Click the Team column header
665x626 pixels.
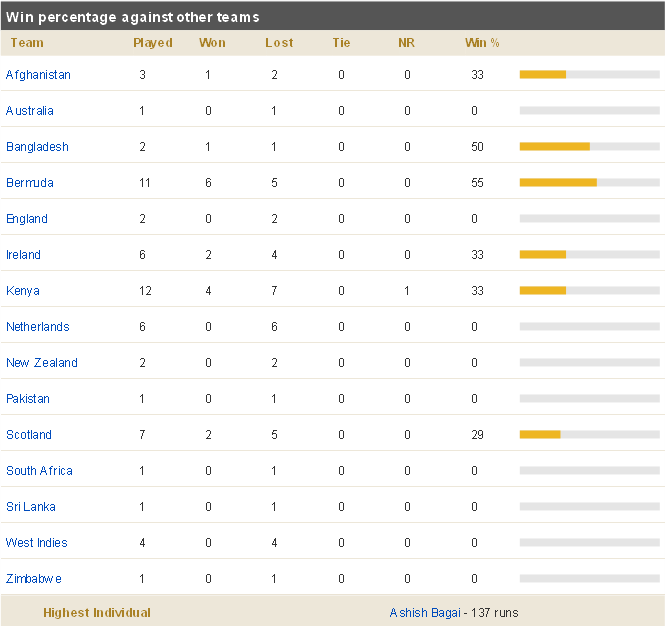click(27, 43)
